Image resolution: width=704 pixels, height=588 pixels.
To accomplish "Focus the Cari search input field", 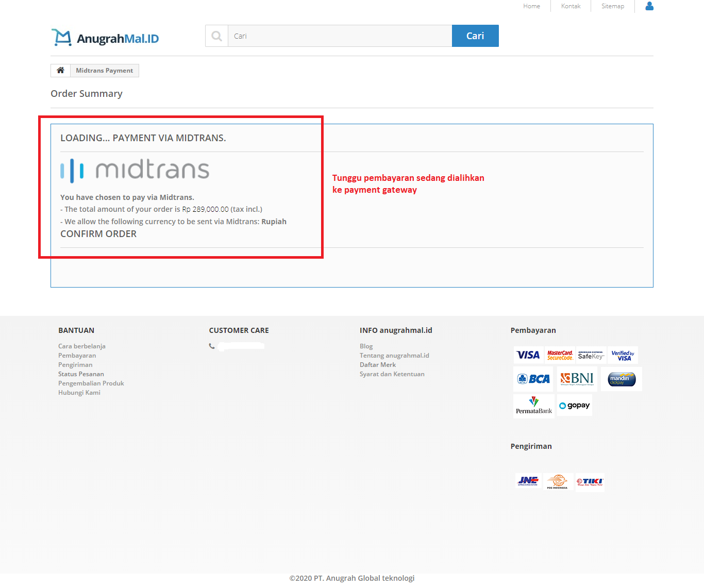I will pyautogui.click(x=340, y=36).
